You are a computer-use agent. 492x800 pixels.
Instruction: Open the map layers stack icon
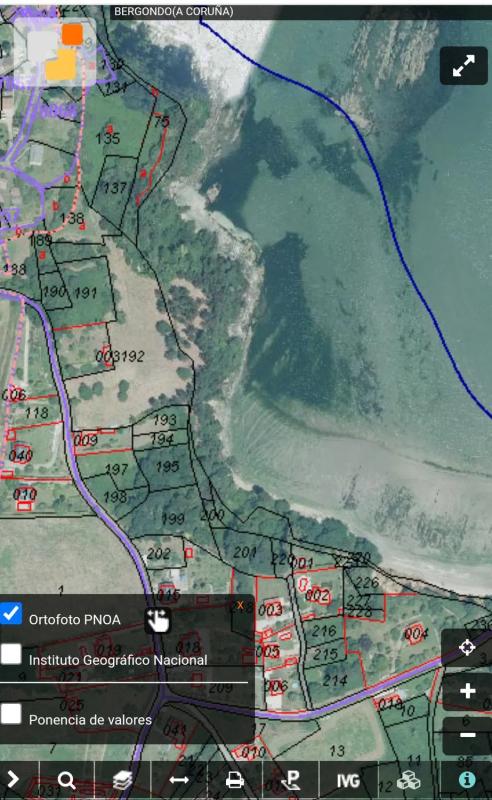[x=122, y=780]
